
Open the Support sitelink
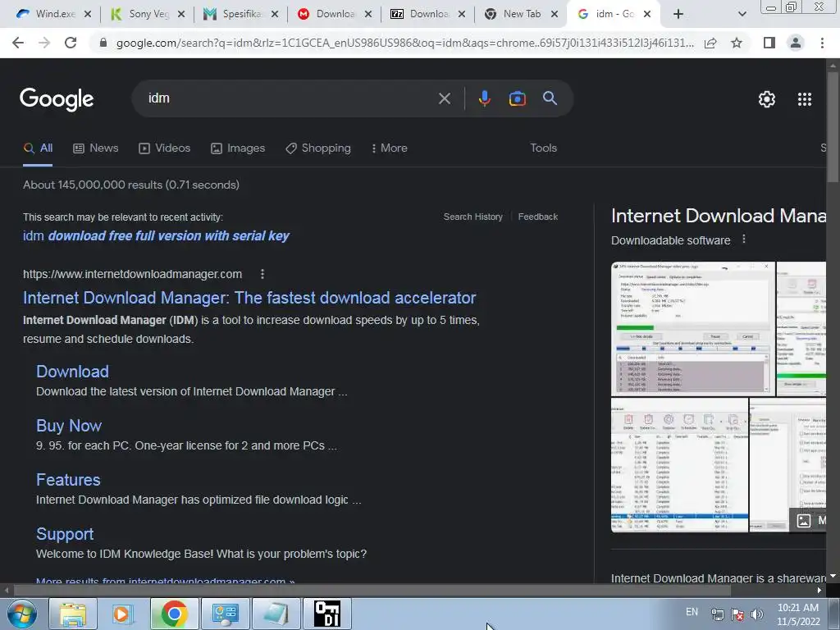tap(65, 534)
